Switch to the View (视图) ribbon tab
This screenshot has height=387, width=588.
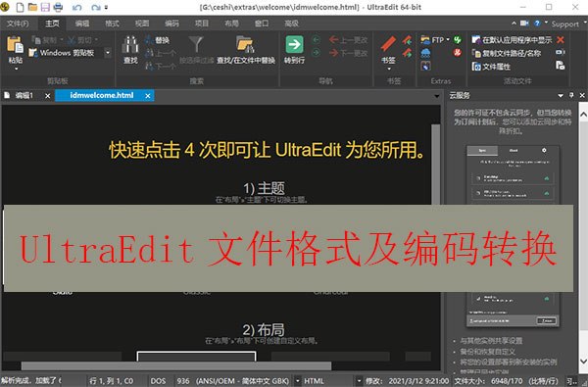coord(142,24)
